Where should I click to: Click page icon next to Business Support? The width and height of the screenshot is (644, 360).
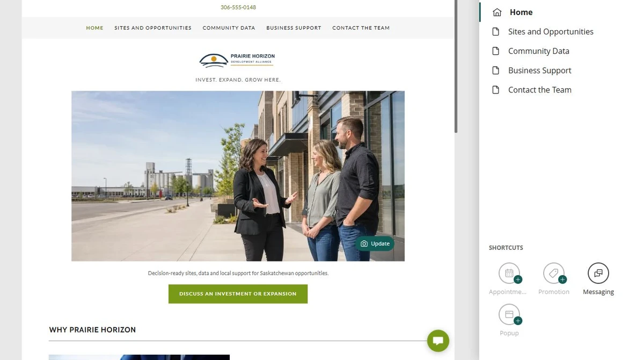[x=496, y=70]
